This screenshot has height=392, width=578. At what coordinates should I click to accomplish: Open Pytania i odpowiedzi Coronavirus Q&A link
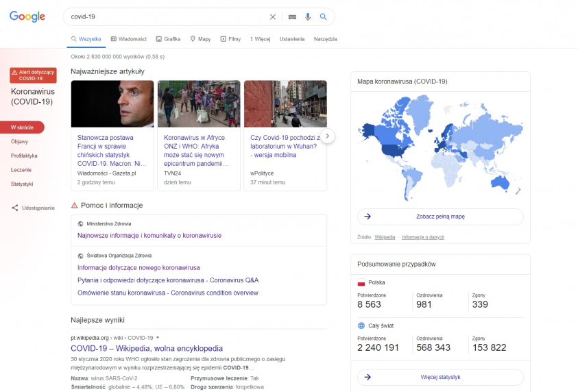168,280
